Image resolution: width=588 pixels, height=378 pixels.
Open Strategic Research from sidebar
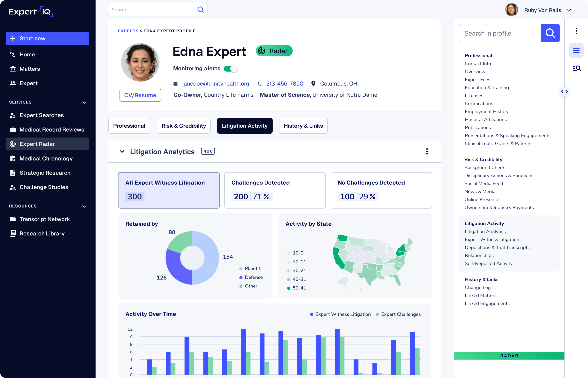pos(47,173)
